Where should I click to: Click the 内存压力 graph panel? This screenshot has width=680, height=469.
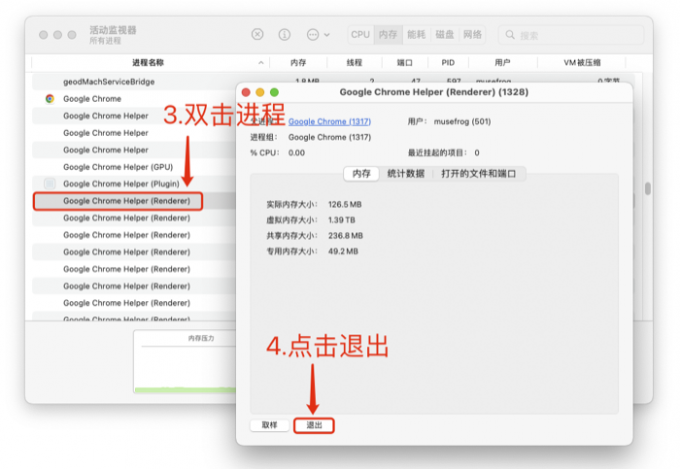[185, 361]
